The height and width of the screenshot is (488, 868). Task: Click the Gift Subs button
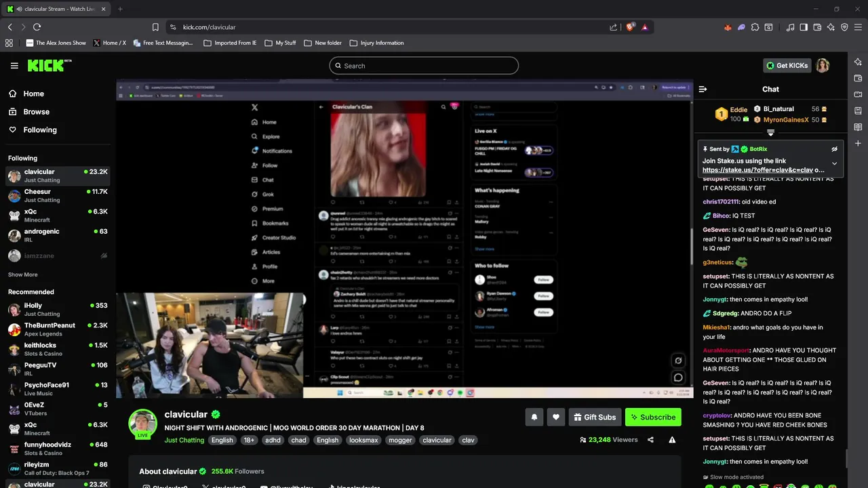tap(595, 417)
